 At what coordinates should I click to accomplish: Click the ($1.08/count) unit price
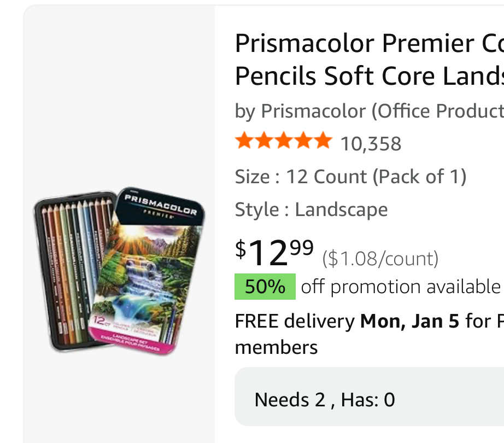[x=380, y=258]
